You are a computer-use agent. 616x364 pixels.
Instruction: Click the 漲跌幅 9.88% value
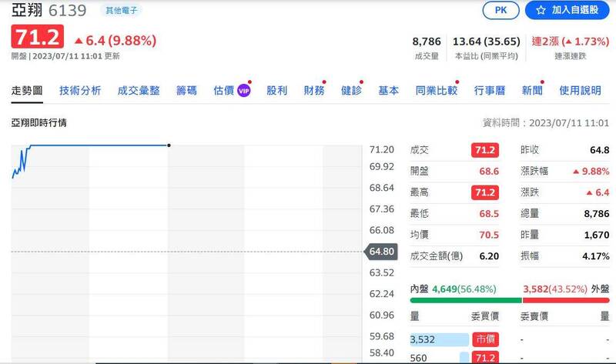click(591, 171)
